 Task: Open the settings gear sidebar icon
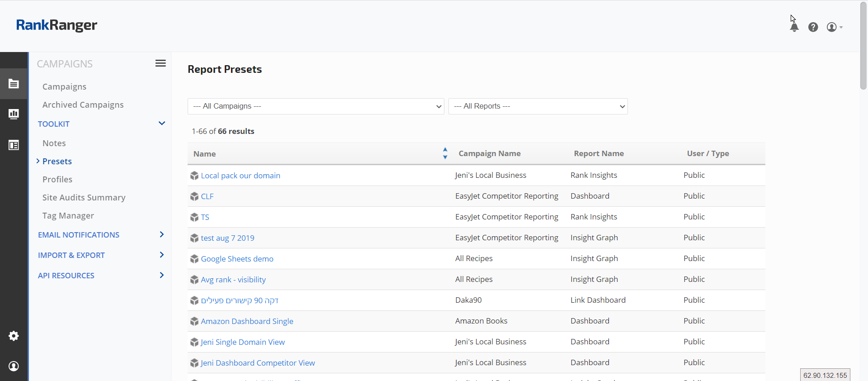tap(14, 336)
